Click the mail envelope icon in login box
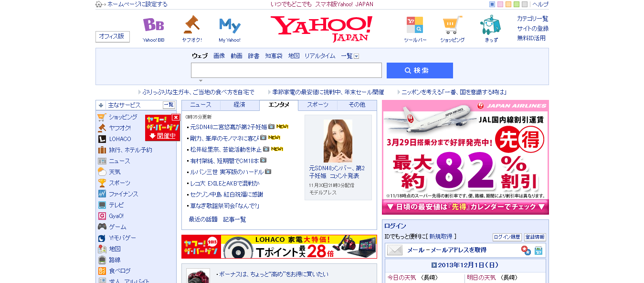Screen dimensions: 644x283 click(x=395, y=250)
